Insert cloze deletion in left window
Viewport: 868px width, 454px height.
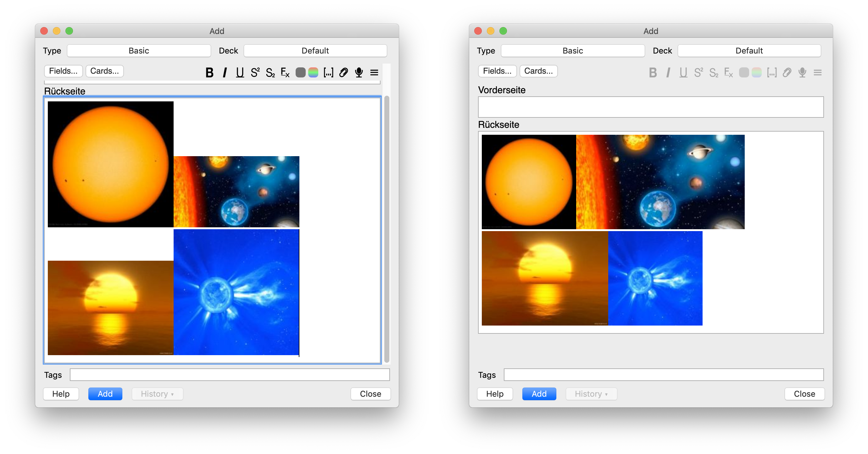(x=328, y=72)
